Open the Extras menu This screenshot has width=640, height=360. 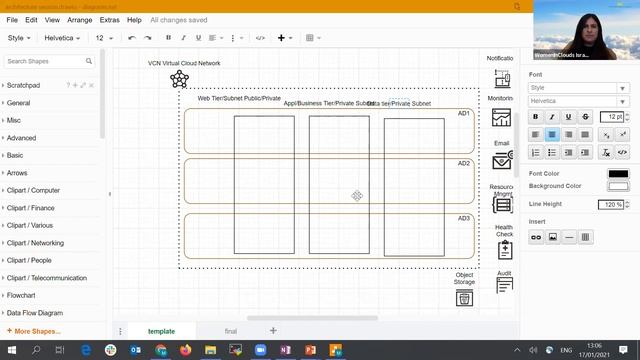click(109, 20)
